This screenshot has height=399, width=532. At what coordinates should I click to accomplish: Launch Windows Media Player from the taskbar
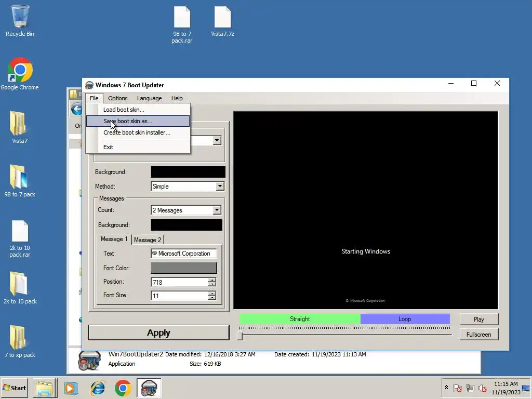71,388
